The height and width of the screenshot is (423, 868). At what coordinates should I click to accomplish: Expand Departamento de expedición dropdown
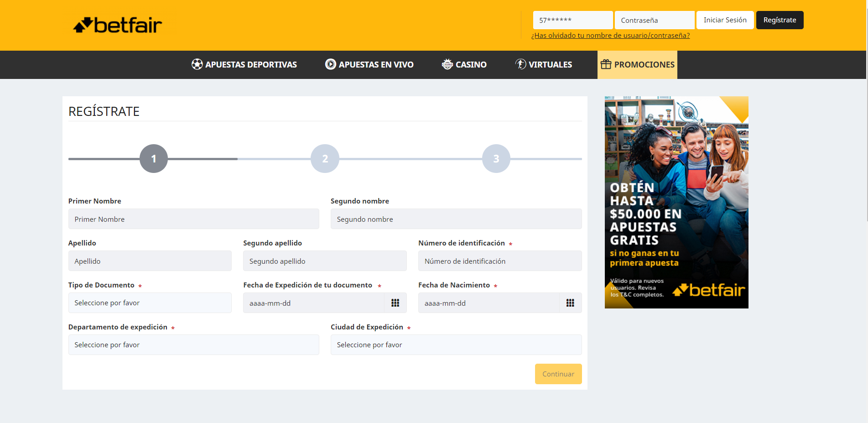(194, 345)
